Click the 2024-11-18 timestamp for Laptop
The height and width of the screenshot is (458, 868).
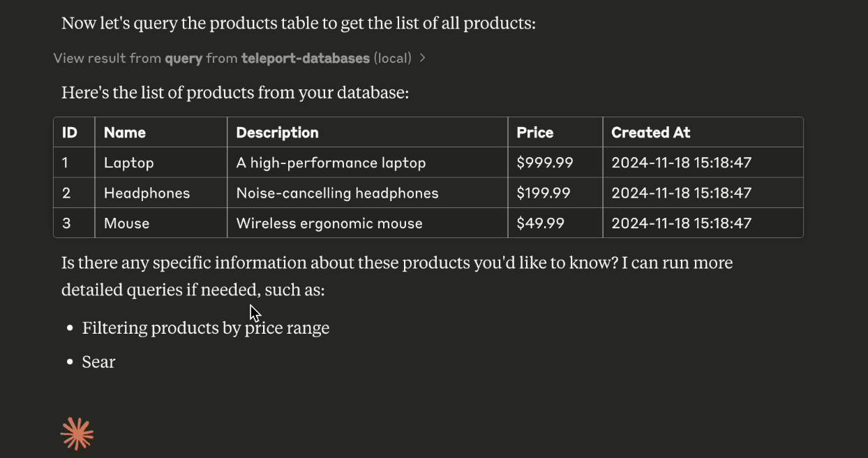coord(682,163)
